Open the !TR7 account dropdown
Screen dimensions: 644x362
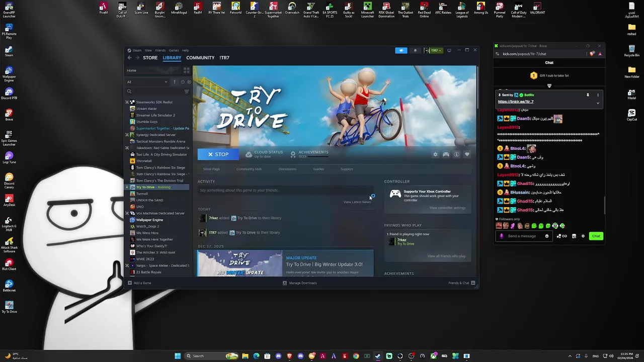433,50
